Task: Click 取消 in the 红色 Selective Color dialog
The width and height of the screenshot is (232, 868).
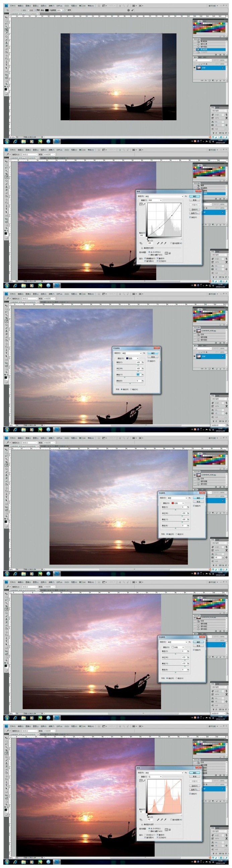Action: pos(199,502)
